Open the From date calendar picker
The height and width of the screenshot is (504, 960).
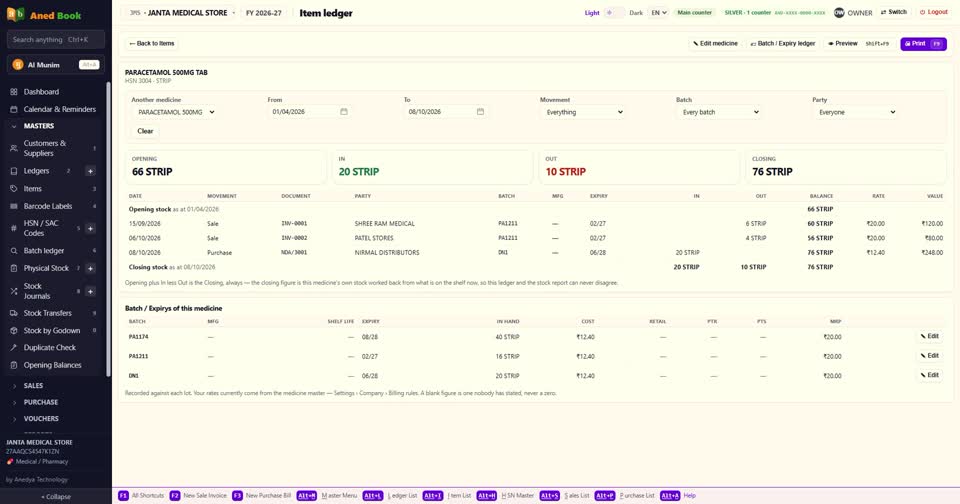(x=344, y=111)
